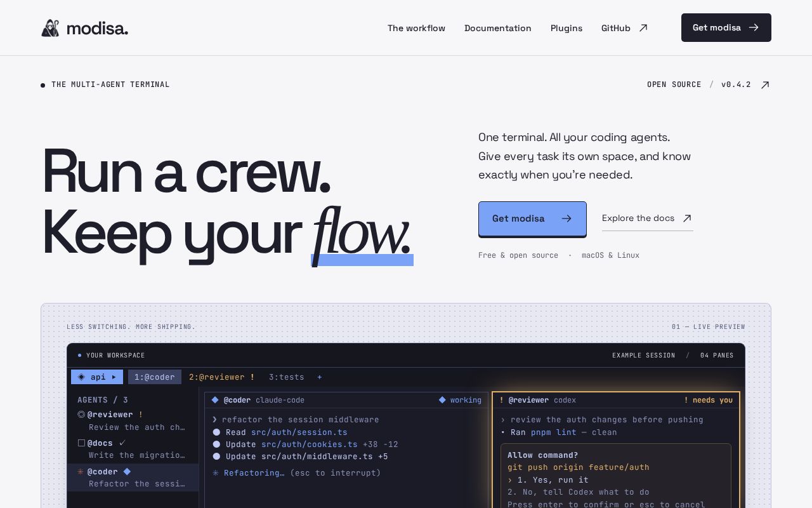Switch to the 3:tests tab
The image size is (812, 508).
click(287, 377)
